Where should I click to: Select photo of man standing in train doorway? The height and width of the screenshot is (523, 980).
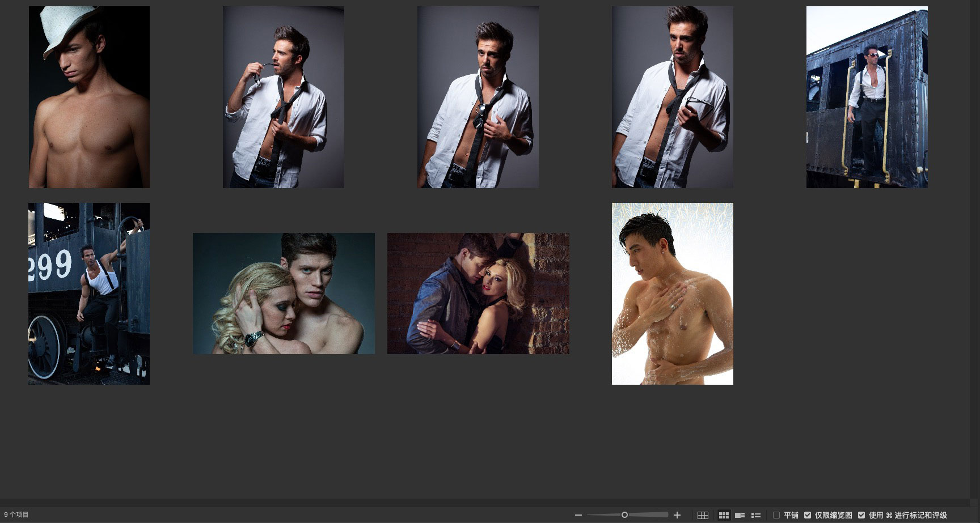point(867,97)
